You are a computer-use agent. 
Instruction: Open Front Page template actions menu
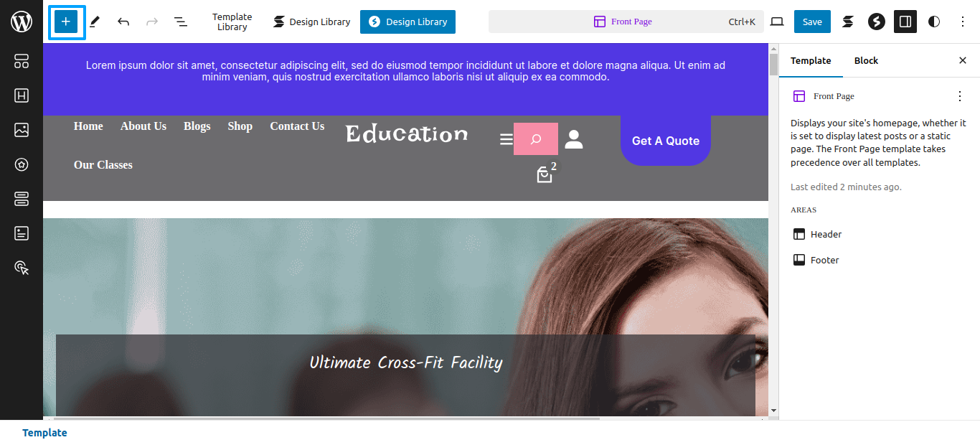click(x=960, y=96)
